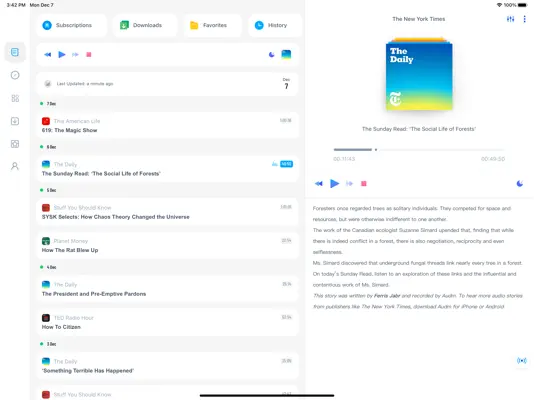Stop playback in the mini player bar
Image resolution: width=534 pixels, height=400 pixels.
[89, 54]
